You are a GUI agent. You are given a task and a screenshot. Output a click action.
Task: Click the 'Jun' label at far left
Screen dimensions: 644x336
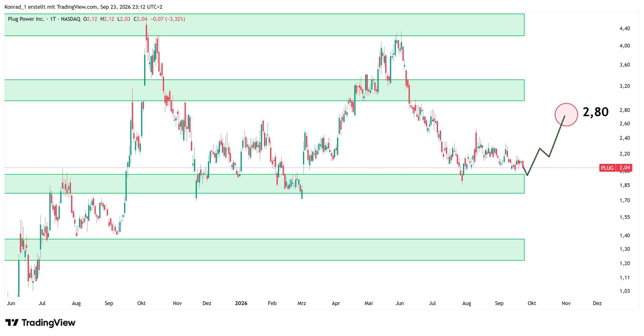[11, 303]
